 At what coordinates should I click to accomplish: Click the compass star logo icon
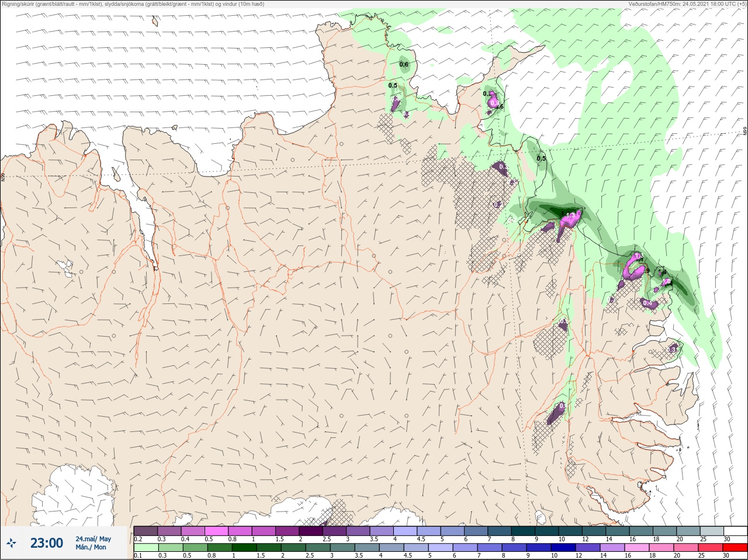click(x=11, y=543)
